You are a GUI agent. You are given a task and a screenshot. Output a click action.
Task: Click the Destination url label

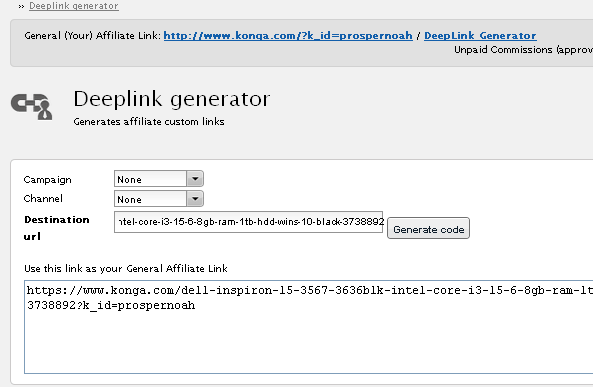(x=57, y=228)
